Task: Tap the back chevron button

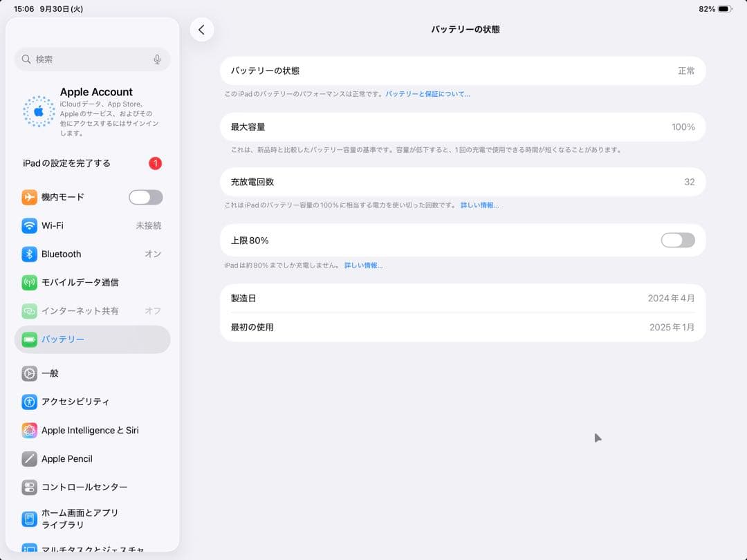Action: [x=202, y=30]
